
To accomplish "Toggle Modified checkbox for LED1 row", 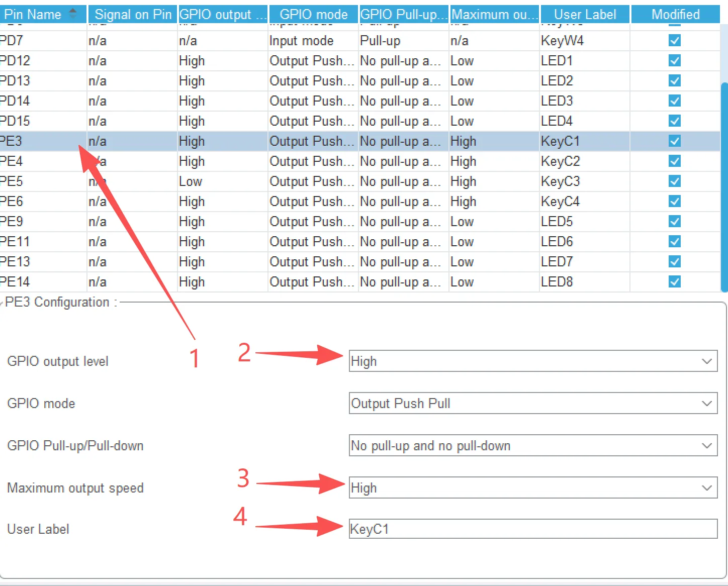I will [x=674, y=61].
